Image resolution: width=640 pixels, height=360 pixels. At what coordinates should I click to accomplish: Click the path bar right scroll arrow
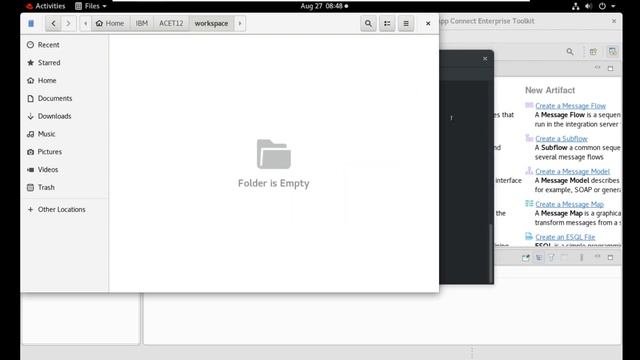240,24
